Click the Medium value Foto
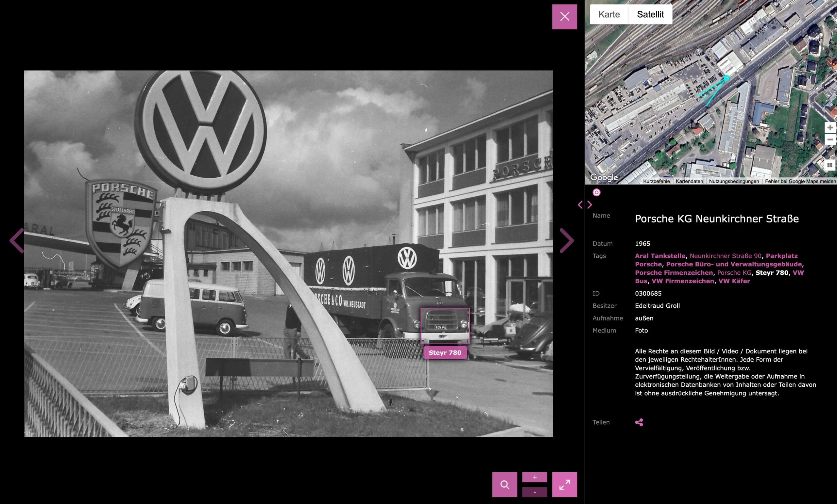 [641, 331]
